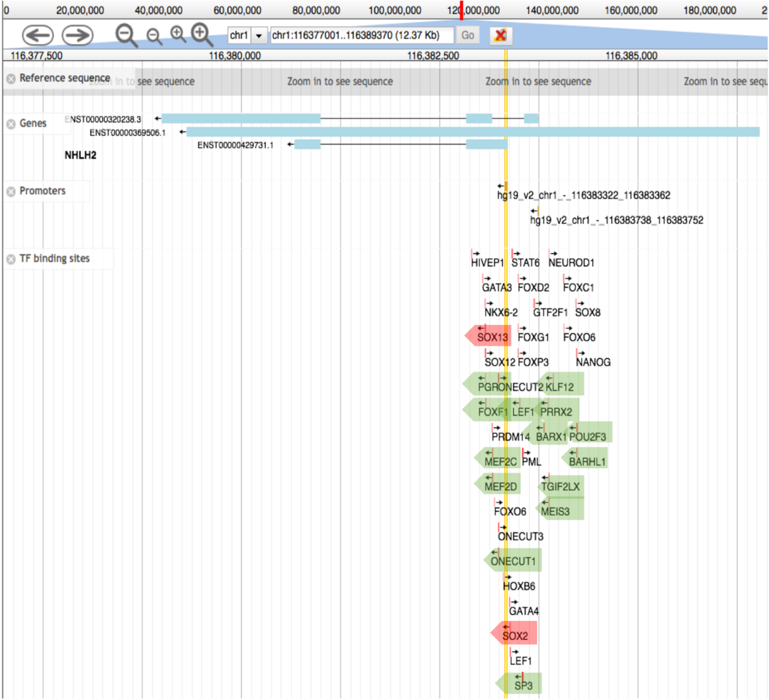Click the green TGIF2LX binding site
This screenshot has width=769, height=700.
point(562,485)
